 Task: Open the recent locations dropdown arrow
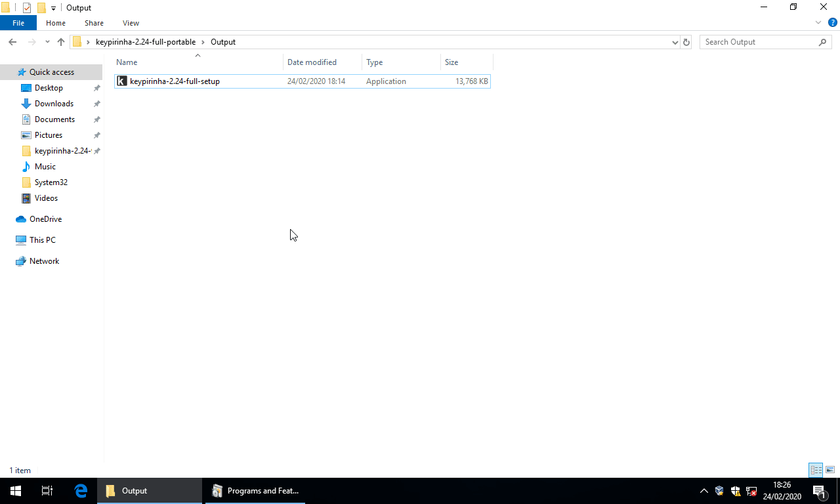click(47, 42)
